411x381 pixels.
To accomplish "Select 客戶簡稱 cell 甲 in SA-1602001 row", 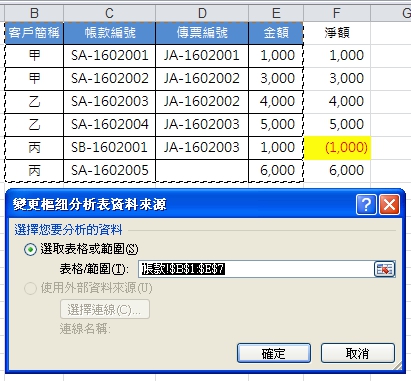I will click(34, 56).
